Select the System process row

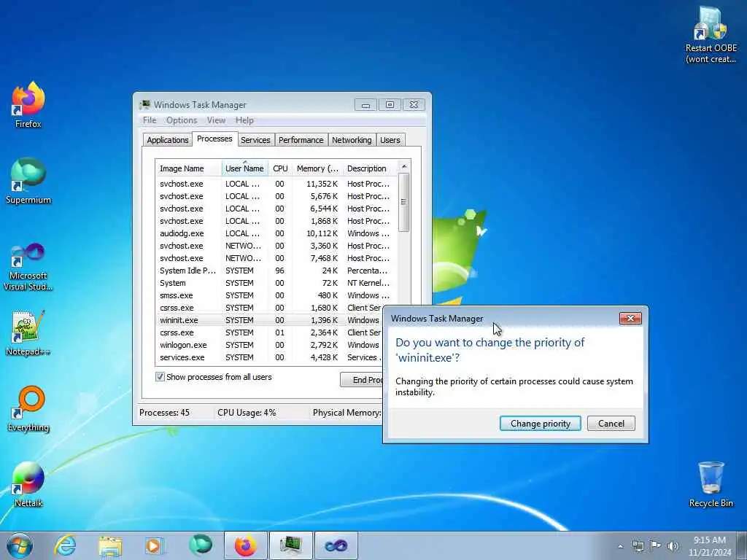pos(276,283)
